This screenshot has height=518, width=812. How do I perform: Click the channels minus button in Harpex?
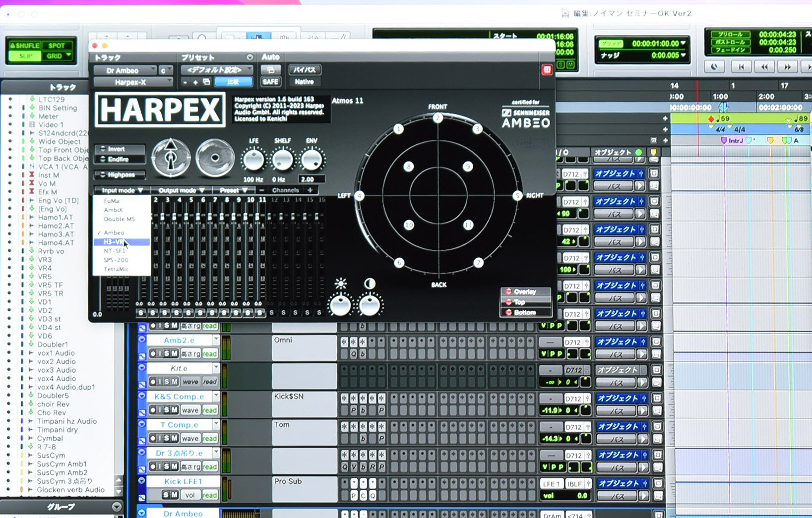261,190
